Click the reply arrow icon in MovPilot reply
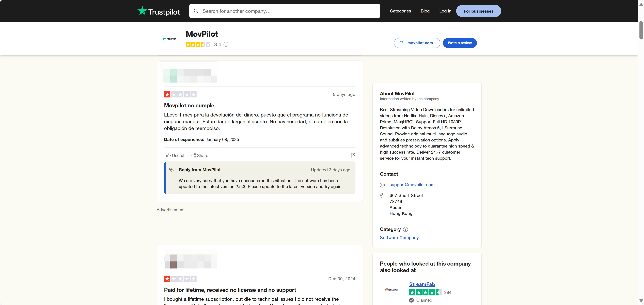Screen dimensions: 644x305 (171, 170)
